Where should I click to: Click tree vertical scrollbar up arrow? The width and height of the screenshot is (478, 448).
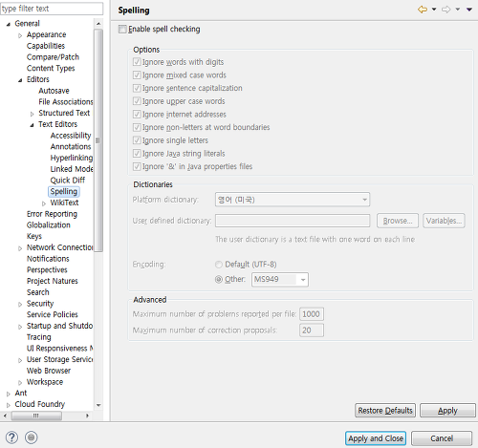pos(98,24)
